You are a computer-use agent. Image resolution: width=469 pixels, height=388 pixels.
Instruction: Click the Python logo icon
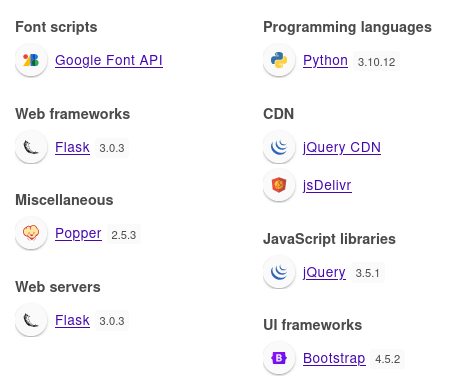(x=279, y=60)
